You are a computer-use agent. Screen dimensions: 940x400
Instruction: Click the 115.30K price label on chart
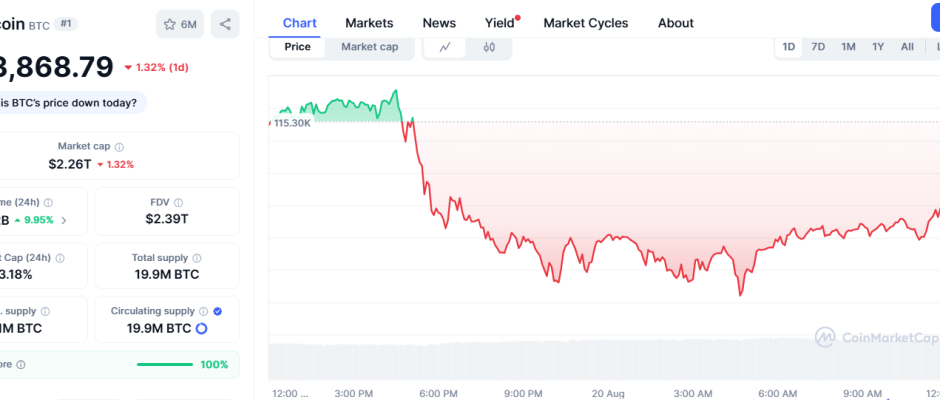point(293,123)
